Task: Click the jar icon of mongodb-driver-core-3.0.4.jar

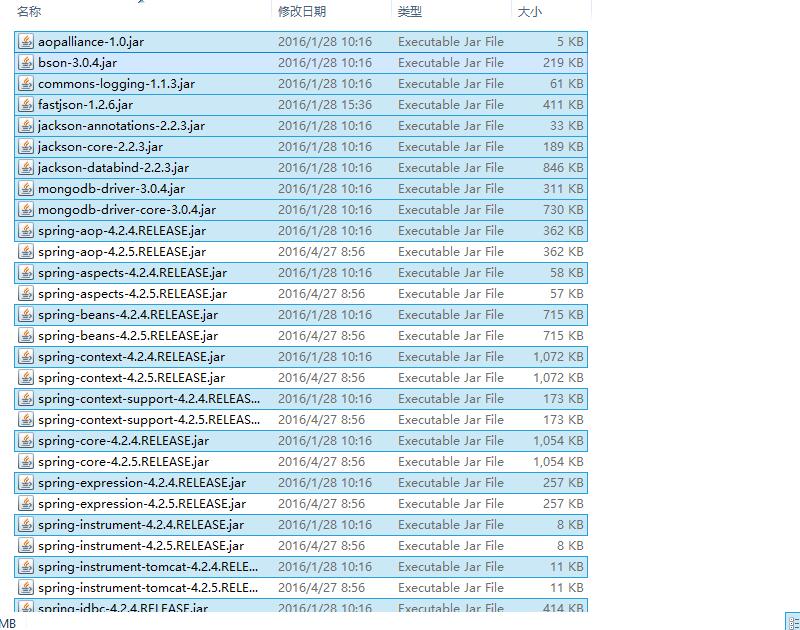Action: point(26,210)
